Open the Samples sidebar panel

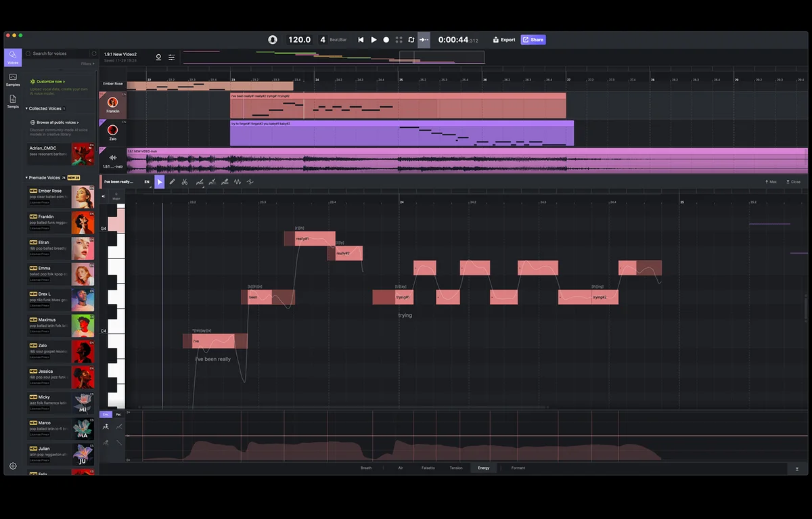(13, 80)
